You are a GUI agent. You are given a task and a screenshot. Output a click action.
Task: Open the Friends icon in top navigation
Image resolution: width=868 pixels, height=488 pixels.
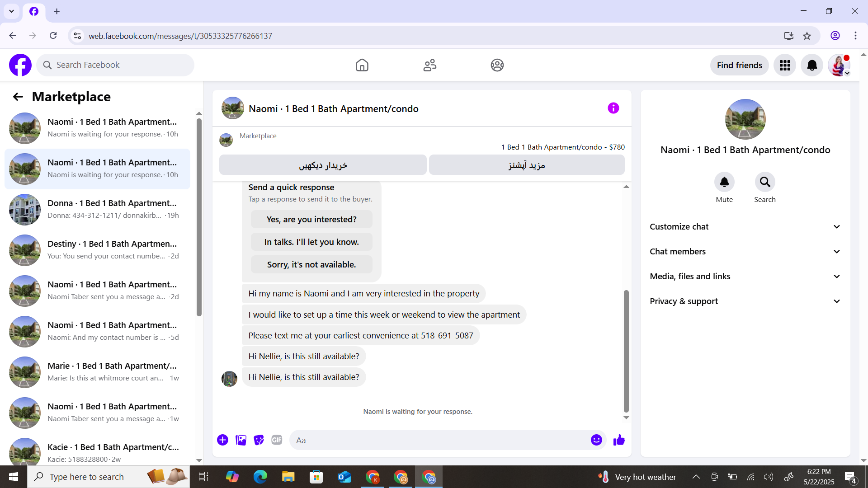coord(429,65)
